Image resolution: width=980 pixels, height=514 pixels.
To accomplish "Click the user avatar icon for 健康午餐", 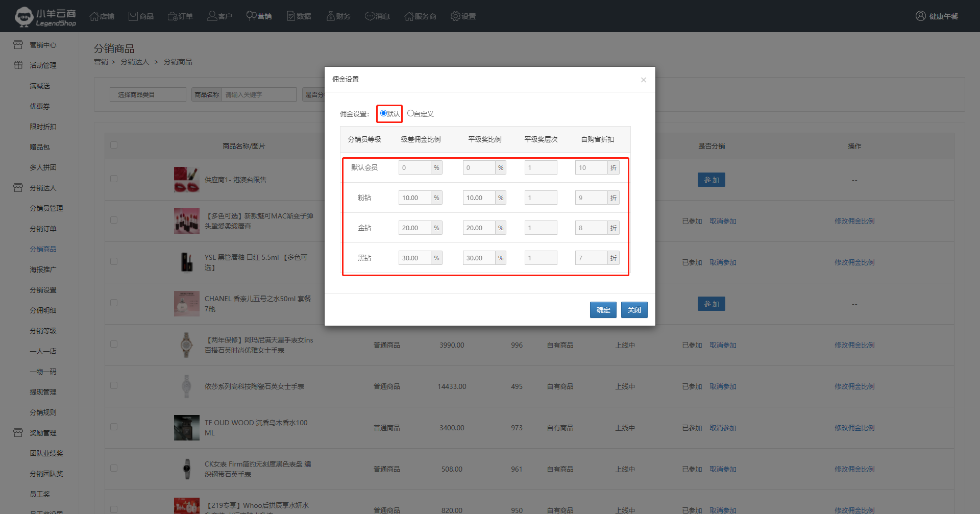I will pyautogui.click(x=920, y=16).
